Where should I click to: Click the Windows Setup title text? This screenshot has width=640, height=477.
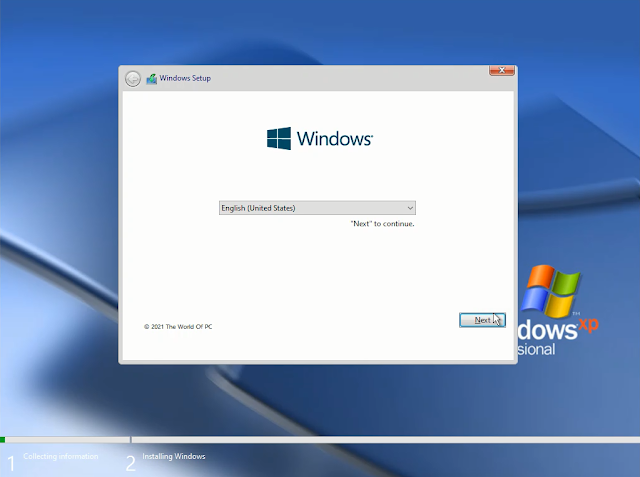point(185,78)
